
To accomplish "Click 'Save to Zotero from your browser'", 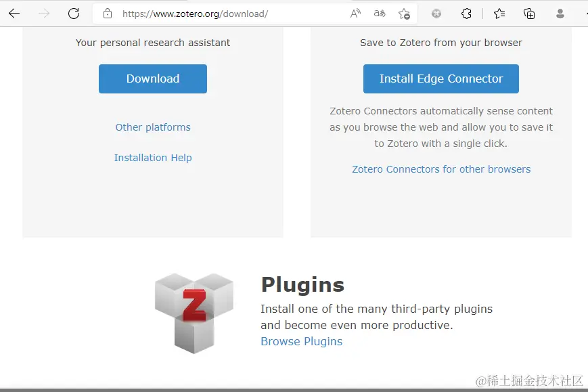I will coord(441,43).
